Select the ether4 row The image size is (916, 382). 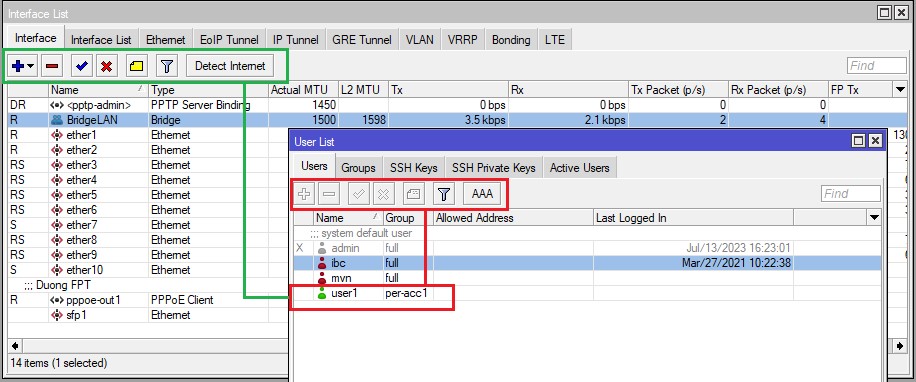coord(148,180)
